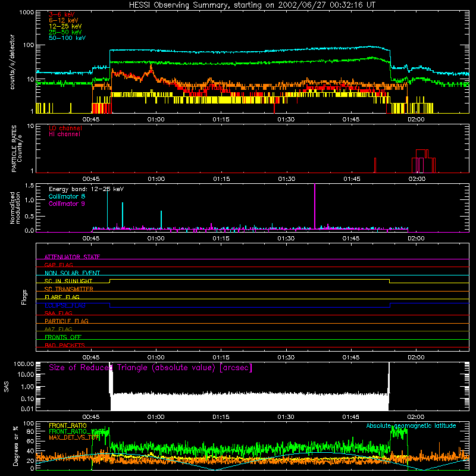The width and height of the screenshot is (476, 476).
Task: Click the BAD_PACKETS flag label
Action: point(65,345)
